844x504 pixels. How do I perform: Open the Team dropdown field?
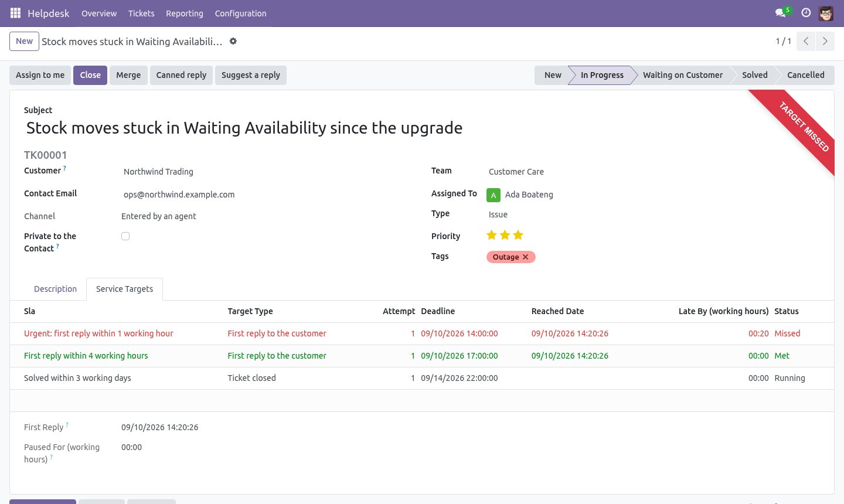coord(654,172)
